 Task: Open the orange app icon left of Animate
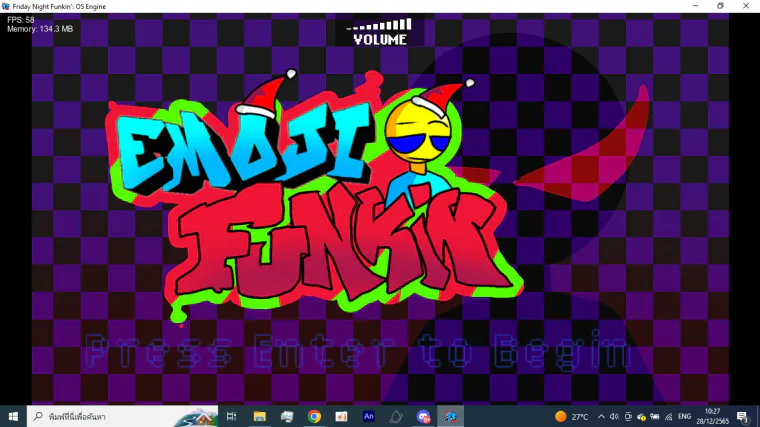click(x=341, y=416)
